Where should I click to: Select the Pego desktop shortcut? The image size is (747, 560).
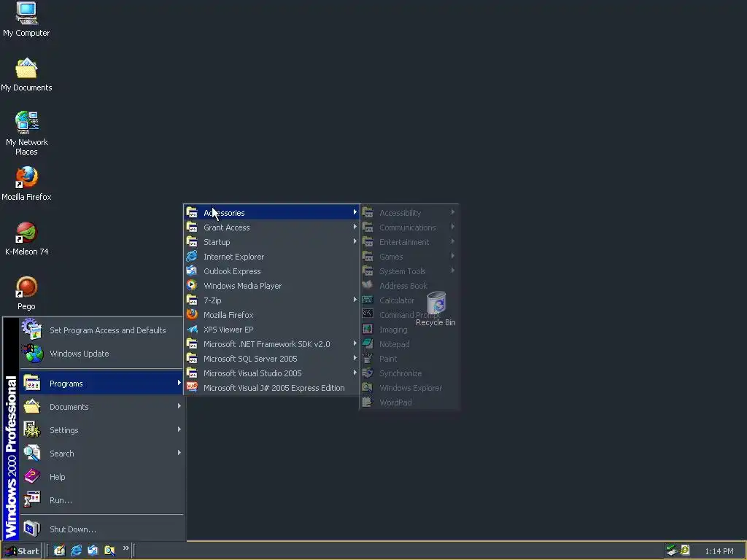[26, 293]
